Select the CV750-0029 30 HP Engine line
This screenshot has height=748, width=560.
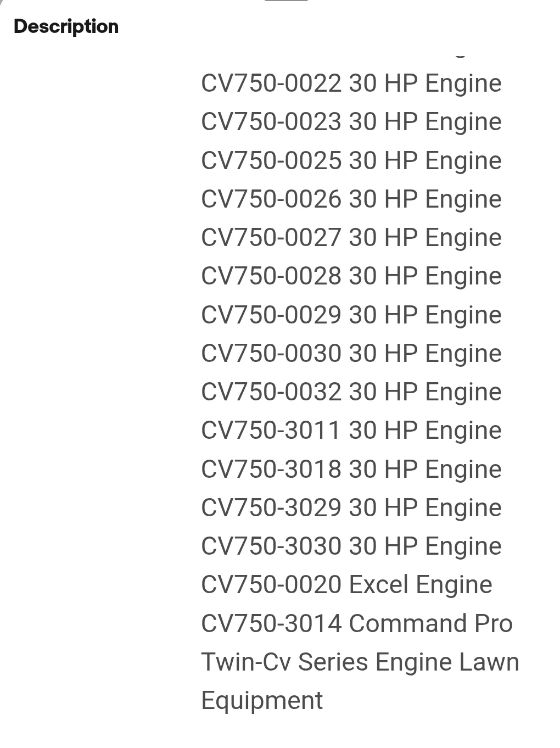351,315
